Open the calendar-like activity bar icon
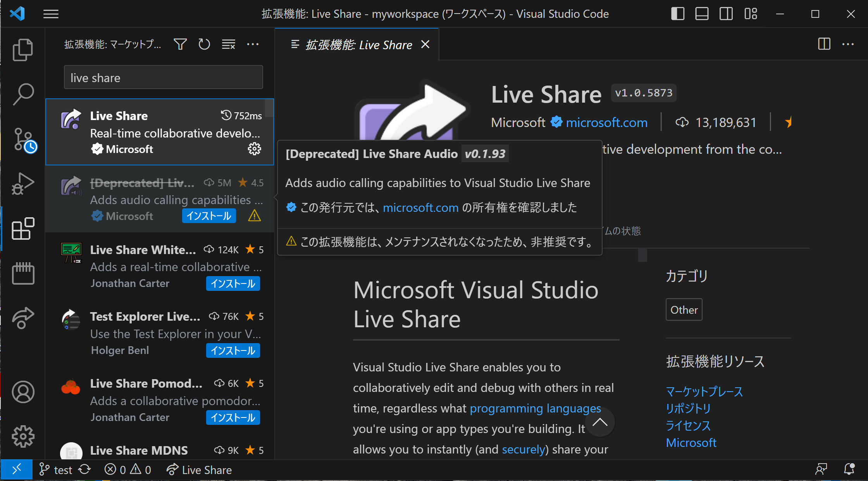This screenshot has width=868, height=481. point(23,273)
